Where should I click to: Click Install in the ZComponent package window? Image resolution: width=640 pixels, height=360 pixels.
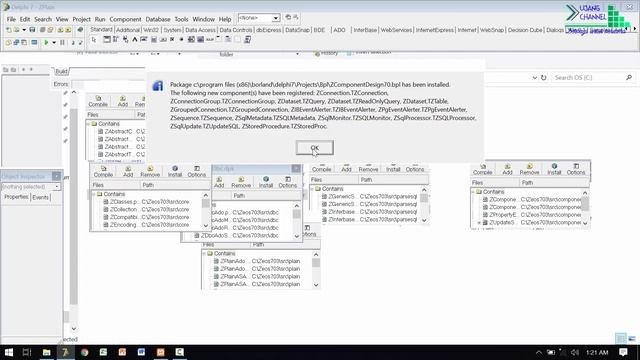(554, 169)
